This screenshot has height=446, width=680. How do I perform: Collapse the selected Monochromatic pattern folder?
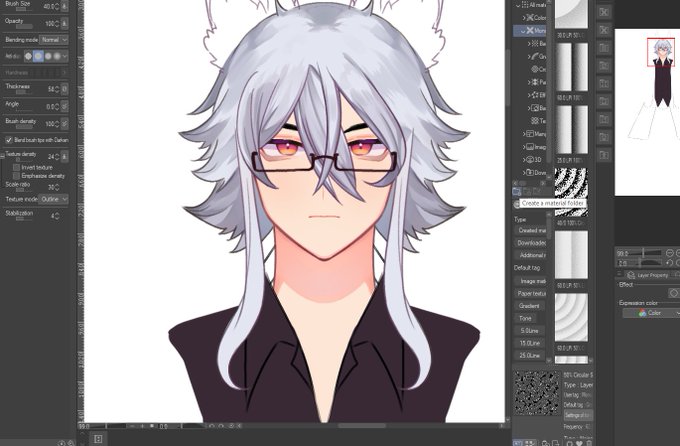(x=523, y=31)
